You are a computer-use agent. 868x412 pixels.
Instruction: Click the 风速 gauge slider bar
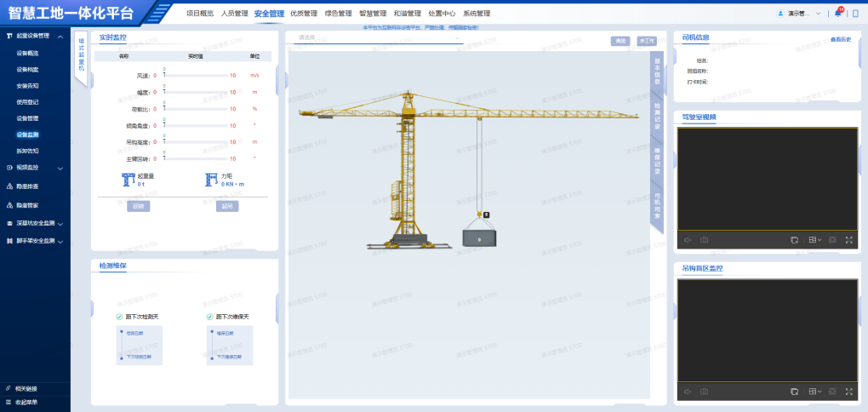[196, 76]
